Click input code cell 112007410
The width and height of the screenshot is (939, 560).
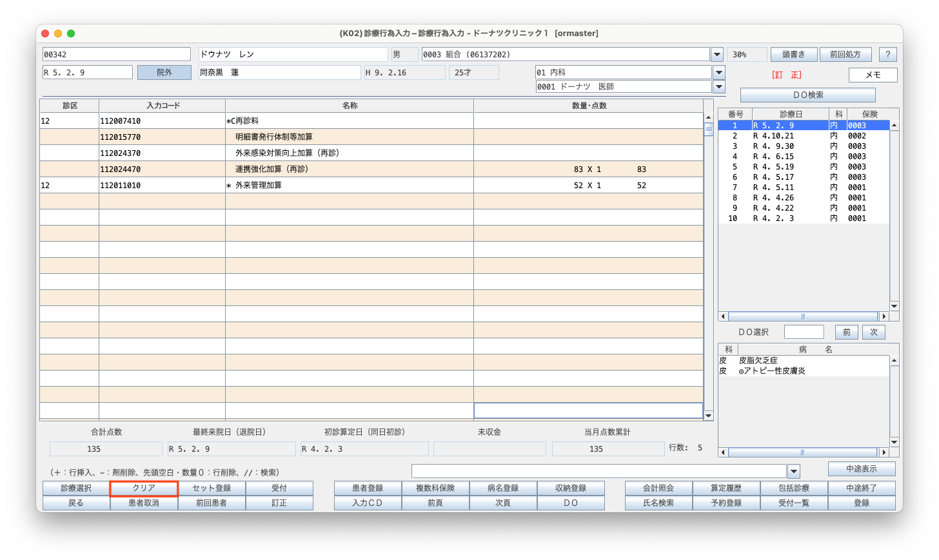point(162,121)
